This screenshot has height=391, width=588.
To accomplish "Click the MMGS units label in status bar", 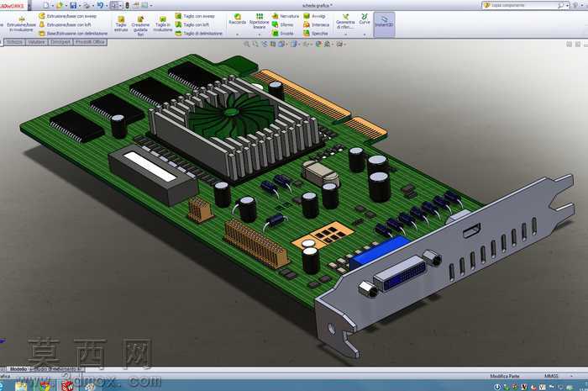I will tap(551, 376).
